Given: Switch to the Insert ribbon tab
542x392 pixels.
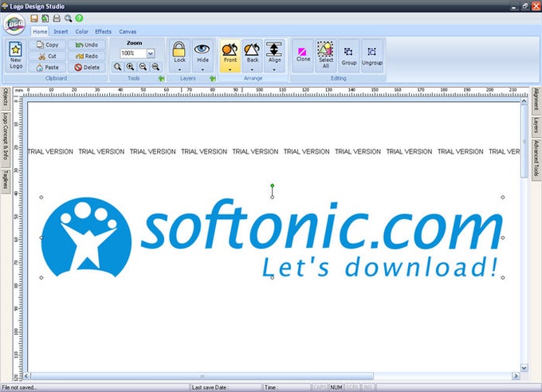Looking at the screenshot, I should point(61,31).
